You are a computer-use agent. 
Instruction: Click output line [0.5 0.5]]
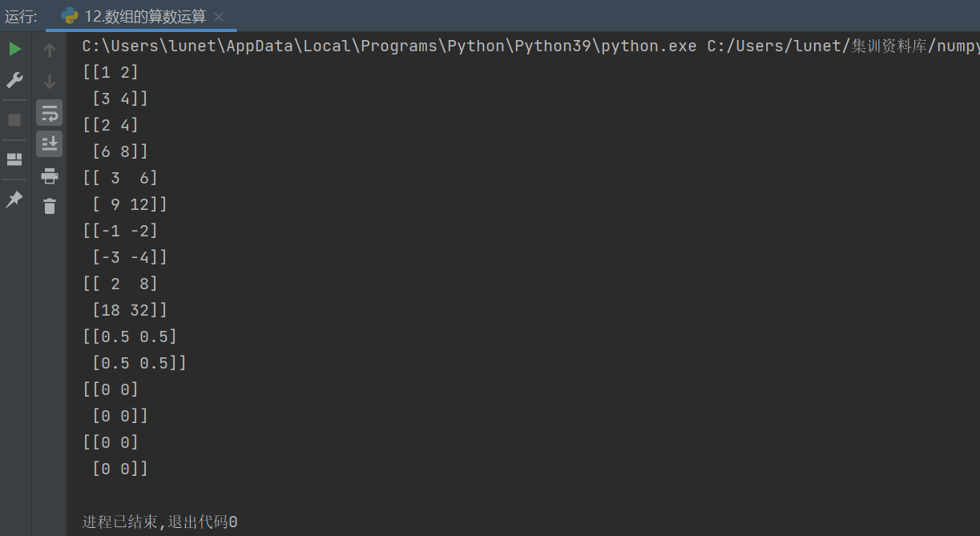(139, 363)
